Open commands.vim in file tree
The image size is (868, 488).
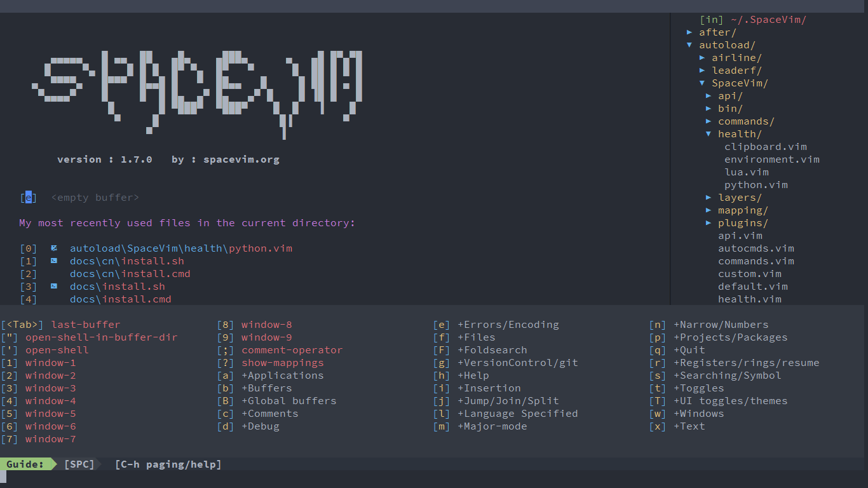(756, 261)
